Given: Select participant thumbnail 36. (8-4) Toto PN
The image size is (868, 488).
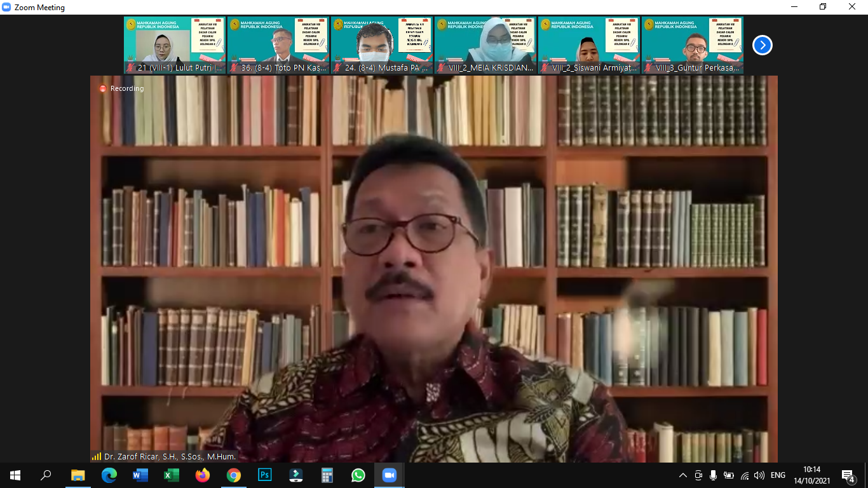Looking at the screenshot, I should point(278,45).
